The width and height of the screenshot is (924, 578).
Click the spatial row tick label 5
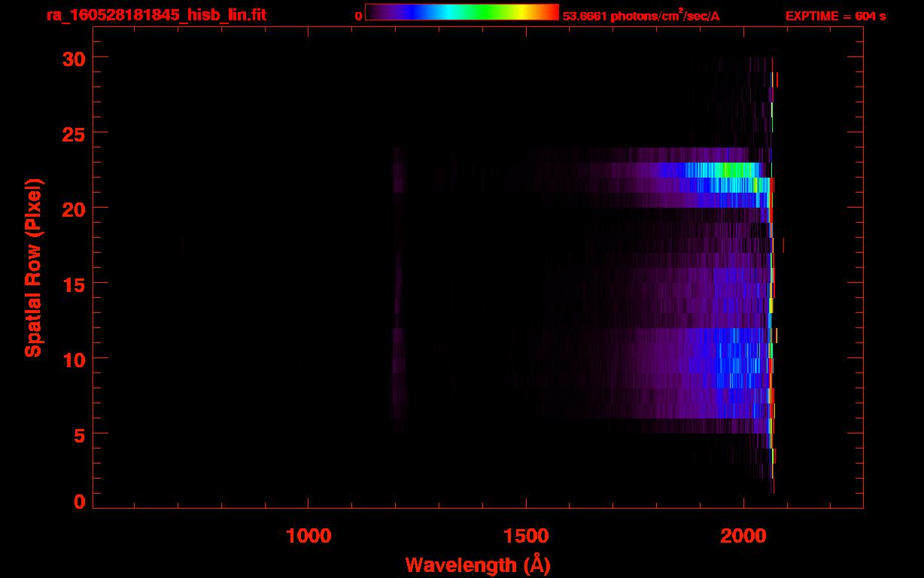tap(78, 434)
